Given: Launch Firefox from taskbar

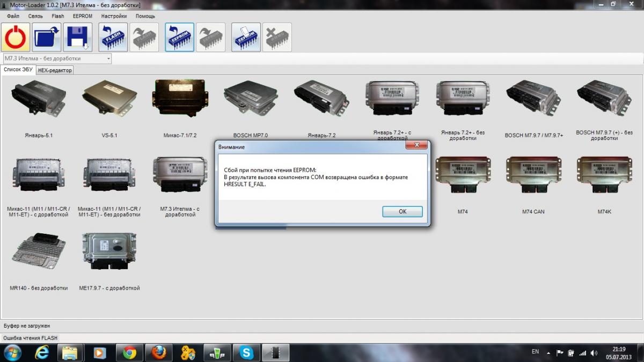Looking at the screenshot, I should pos(158,352).
